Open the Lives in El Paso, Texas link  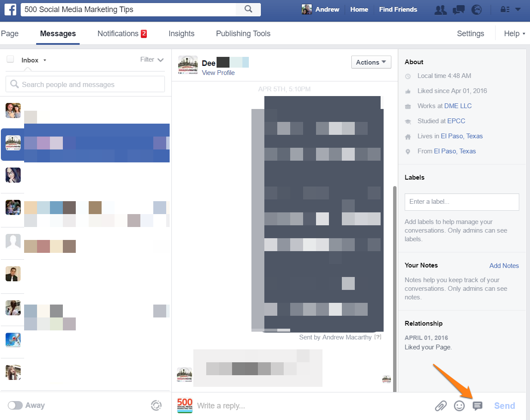[x=462, y=136]
